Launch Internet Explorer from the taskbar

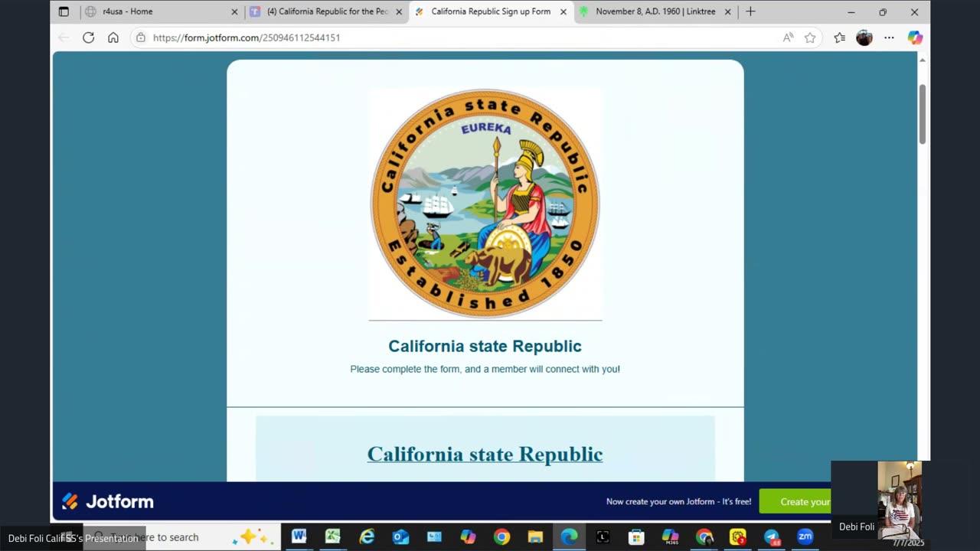367,537
